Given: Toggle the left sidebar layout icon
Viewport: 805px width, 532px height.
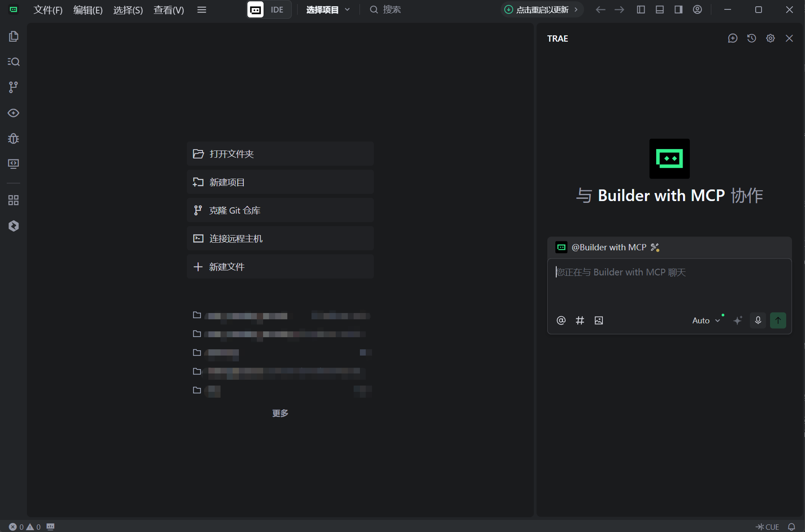Looking at the screenshot, I should pyautogui.click(x=641, y=9).
